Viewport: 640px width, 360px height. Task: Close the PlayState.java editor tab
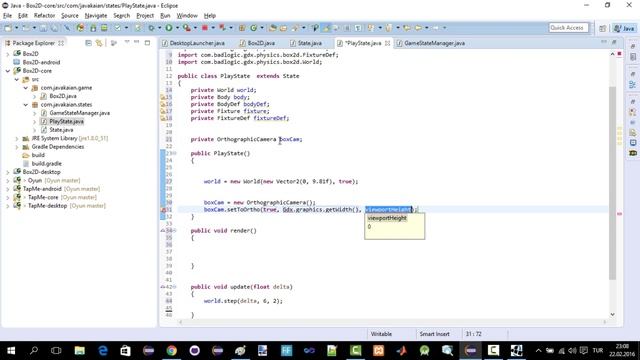click(387, 43)
